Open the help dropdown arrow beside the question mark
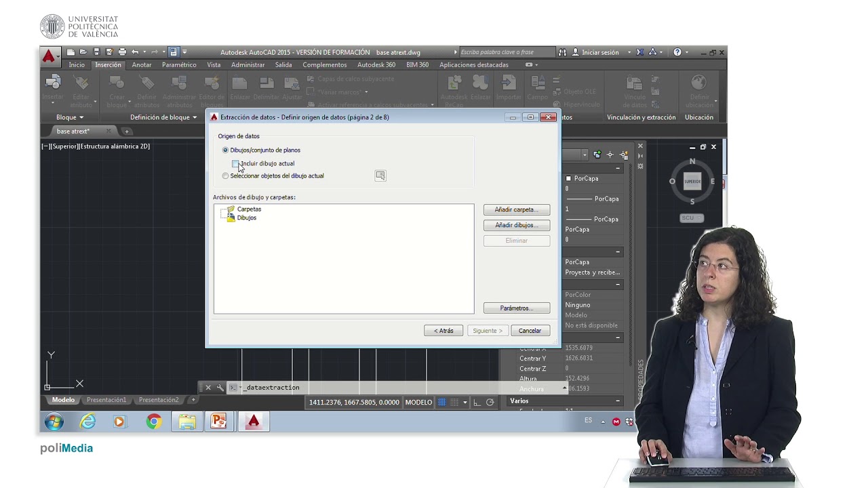Screen dimensions: 868x488 pos(687,52)
